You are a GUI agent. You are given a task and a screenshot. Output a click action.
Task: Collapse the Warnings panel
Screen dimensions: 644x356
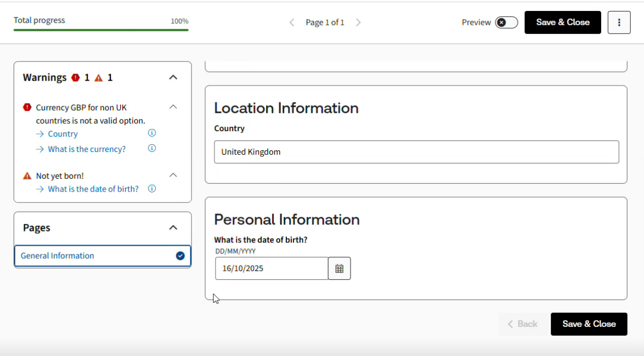[173, 77]
